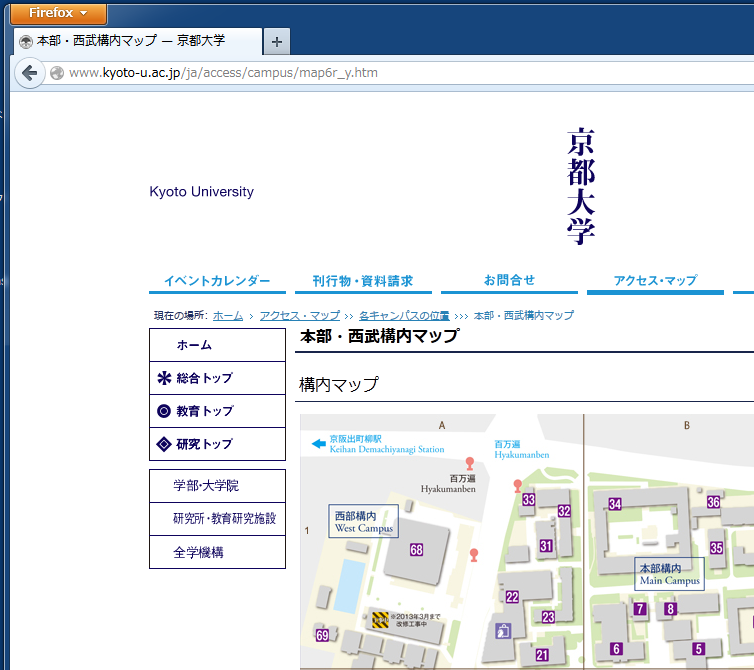Click building marker 23 on the map
This screenshot has height=670, width=754.
pos(548,617)
